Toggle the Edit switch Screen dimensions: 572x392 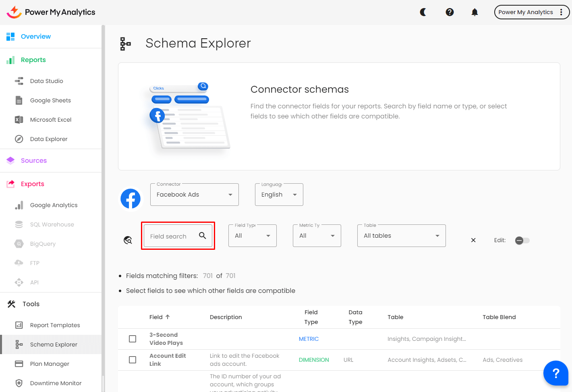[522, 241]
